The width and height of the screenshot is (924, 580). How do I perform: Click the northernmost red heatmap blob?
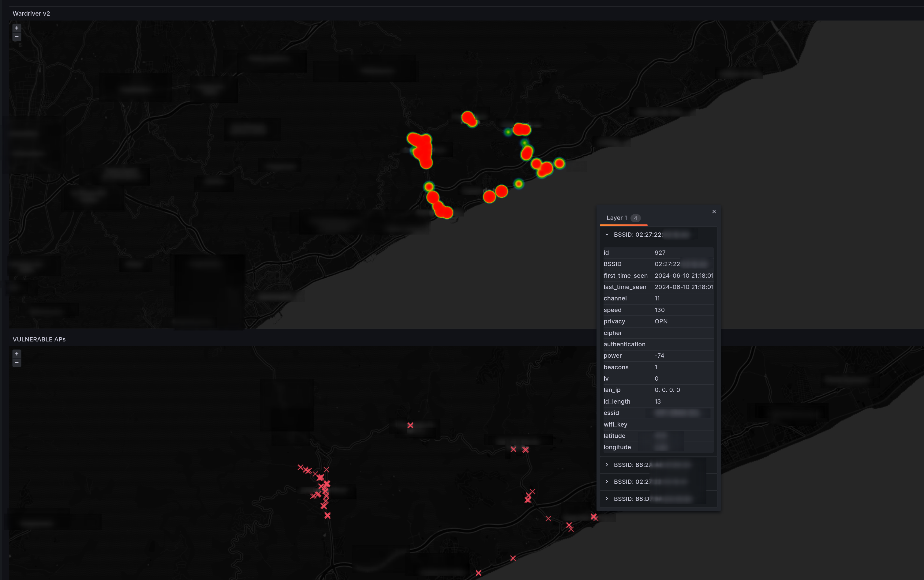click(468, 118)
